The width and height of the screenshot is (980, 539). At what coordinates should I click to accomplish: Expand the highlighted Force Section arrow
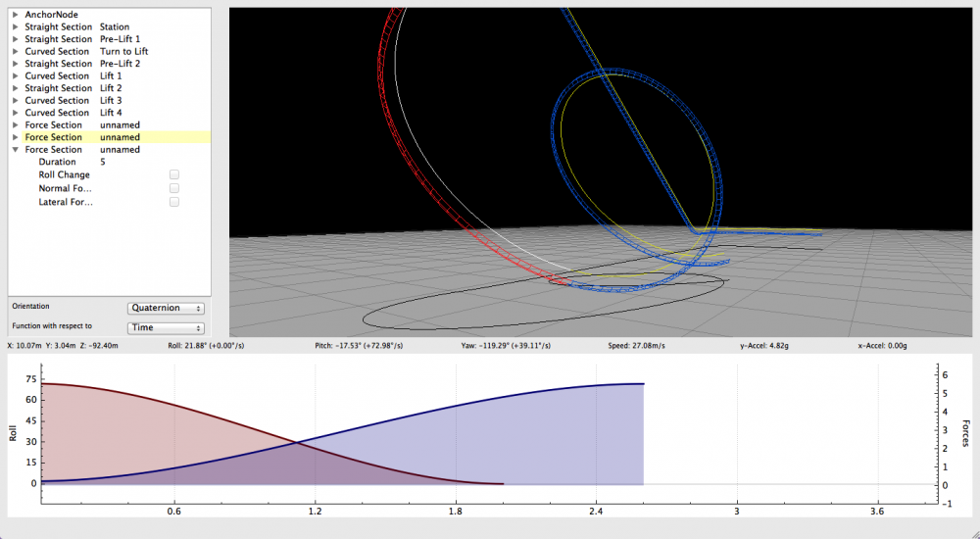(x=15, y=137)
